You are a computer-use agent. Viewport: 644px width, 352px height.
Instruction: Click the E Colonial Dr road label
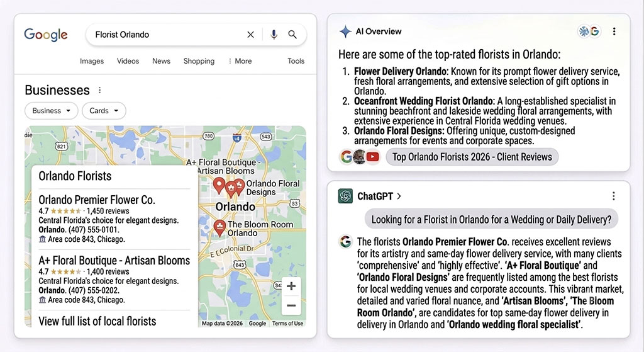point(232,251)
